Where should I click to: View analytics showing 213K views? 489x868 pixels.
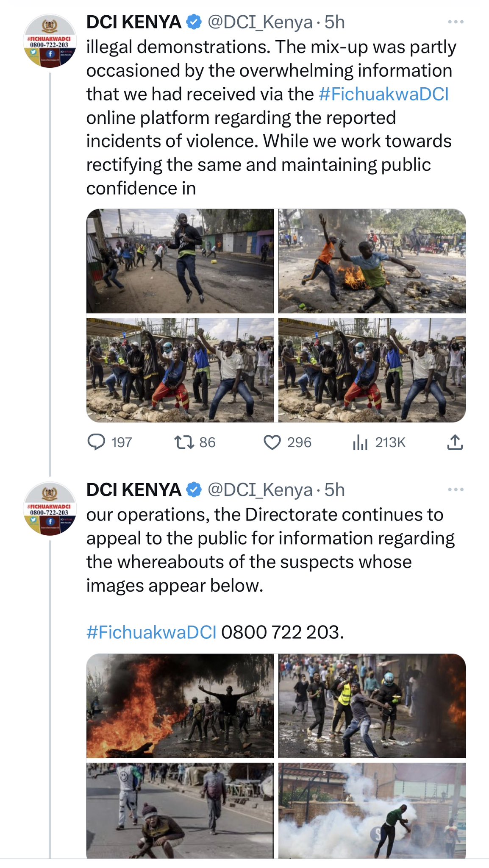point(360,442)
